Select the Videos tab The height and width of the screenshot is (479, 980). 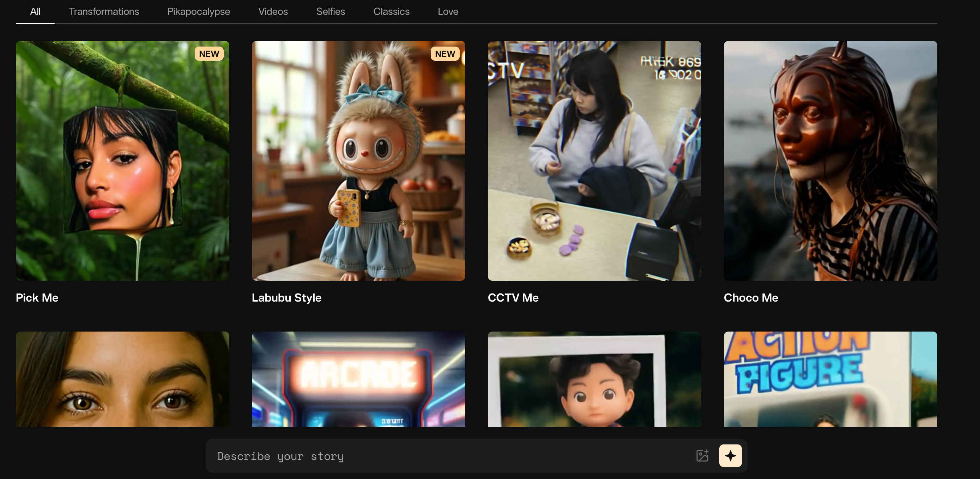(273, 11)
